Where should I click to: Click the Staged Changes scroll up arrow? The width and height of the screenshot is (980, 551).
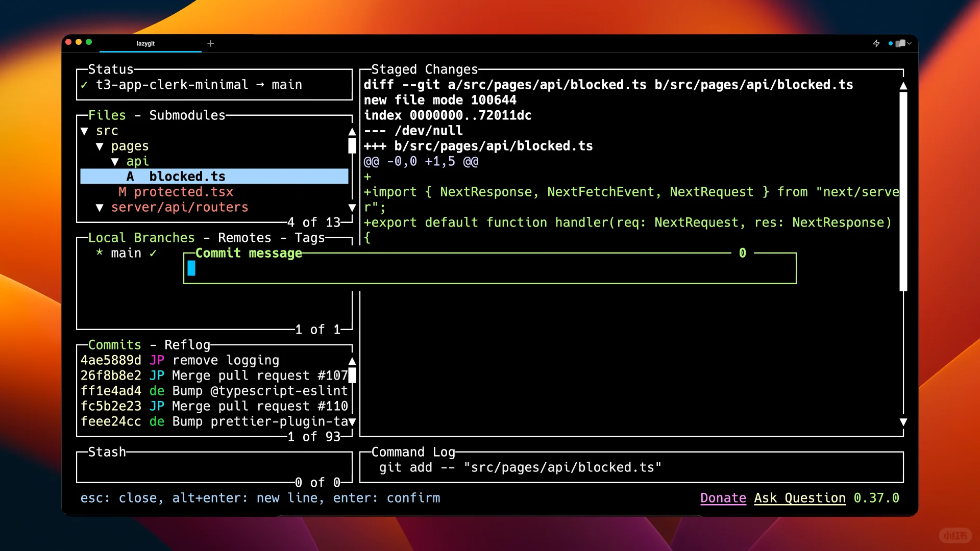click(x=903, y=85)
